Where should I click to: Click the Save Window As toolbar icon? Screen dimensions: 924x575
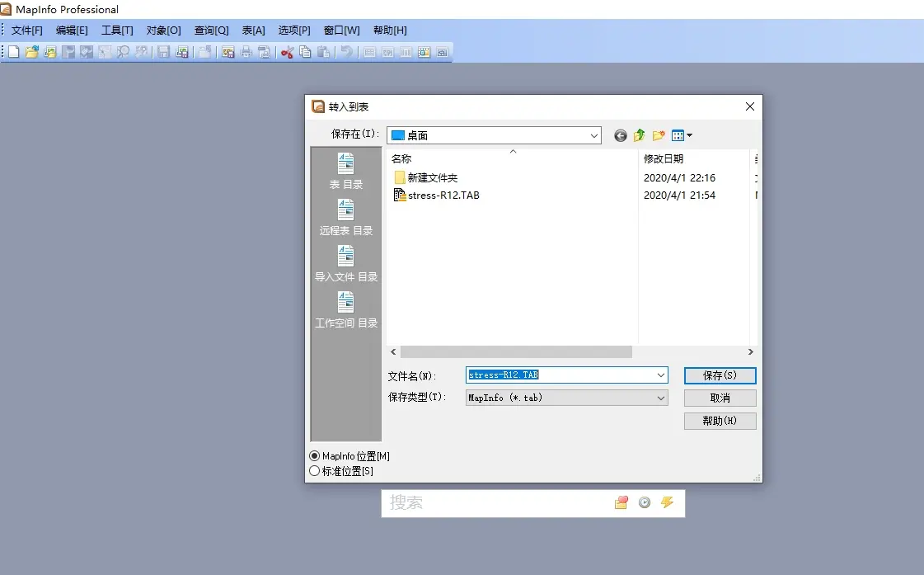(228, 52)
